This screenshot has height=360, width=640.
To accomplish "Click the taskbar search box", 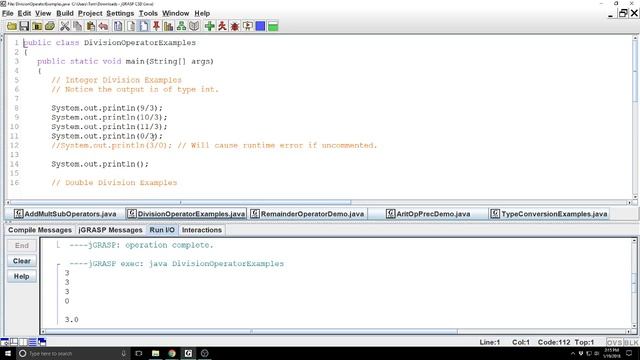I will 73,353.
